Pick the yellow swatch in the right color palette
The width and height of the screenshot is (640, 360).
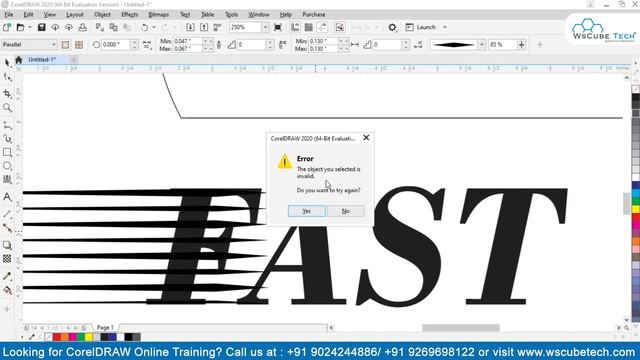coord(636,209)
